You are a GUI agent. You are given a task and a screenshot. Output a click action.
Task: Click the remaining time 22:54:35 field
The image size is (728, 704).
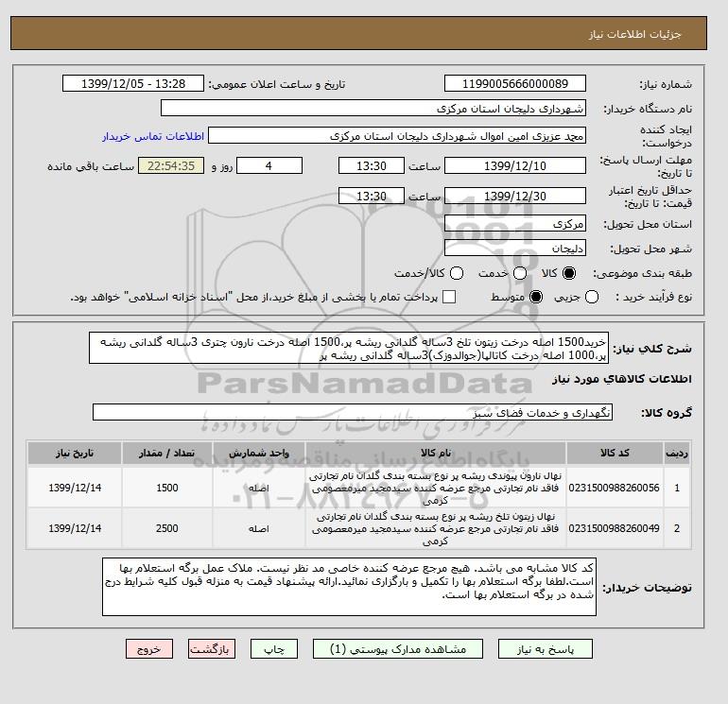pos(171,165)
